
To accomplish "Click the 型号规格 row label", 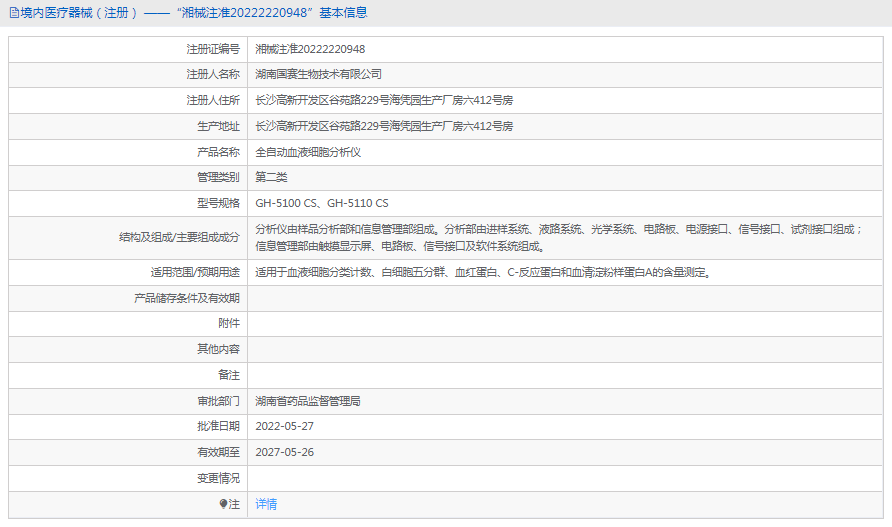I will click(x=218, y=203).
